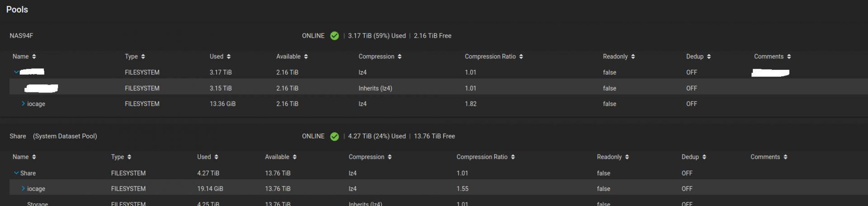The image size is (868, 206).
Task: Click the NAS94F pool name label
Action: (21, 36)
